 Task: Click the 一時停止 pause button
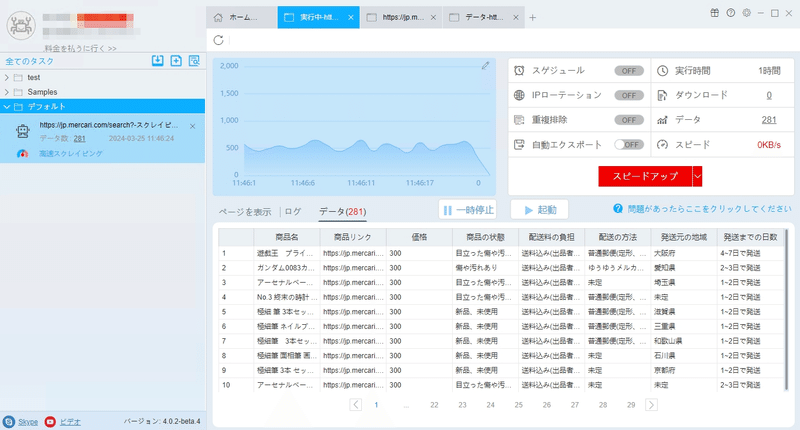pos(468,210)
